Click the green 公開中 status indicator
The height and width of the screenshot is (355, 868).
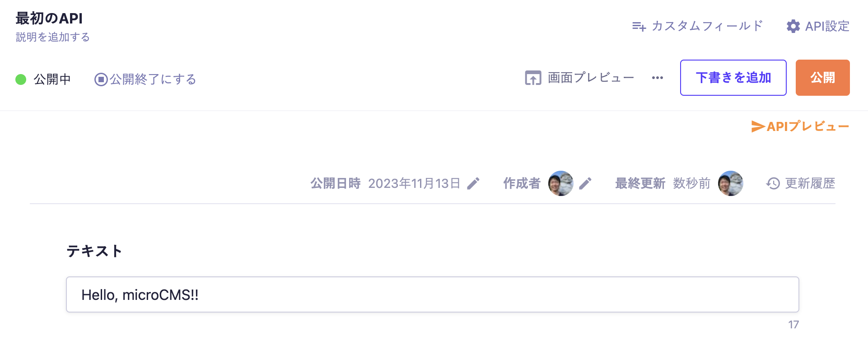pos(20,79)
